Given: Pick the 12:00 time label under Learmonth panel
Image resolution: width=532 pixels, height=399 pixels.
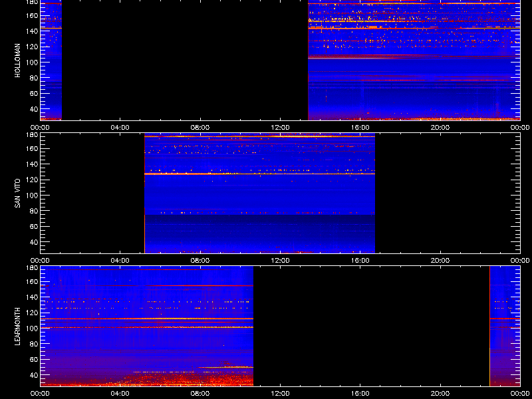Looking at the screenshot, I should [x=280, y=394].
